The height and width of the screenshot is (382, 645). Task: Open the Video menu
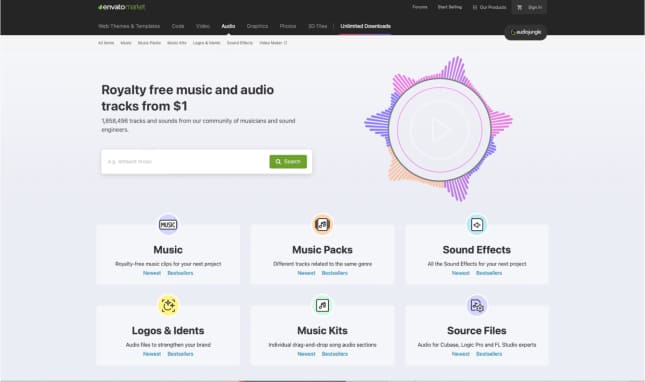(x=203, y=26)
